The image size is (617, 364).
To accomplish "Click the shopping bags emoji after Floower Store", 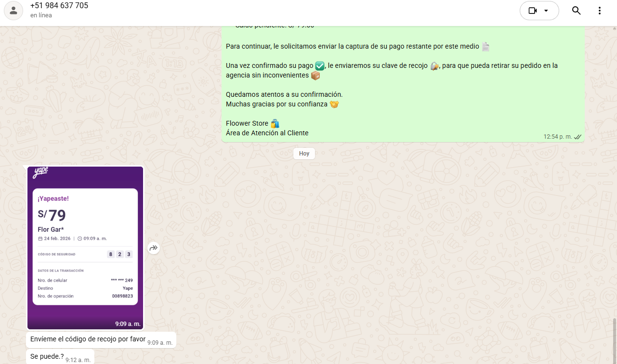I will click(x=275, y=123).
